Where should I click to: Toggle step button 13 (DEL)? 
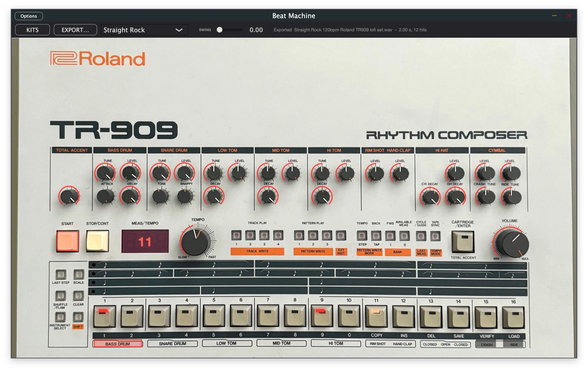(431, 317)
